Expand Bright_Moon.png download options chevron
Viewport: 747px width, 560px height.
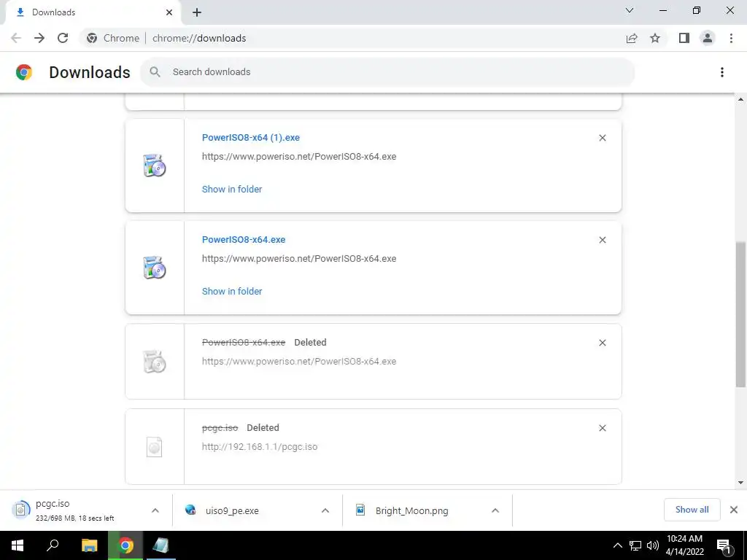click(x=495, y=510)
